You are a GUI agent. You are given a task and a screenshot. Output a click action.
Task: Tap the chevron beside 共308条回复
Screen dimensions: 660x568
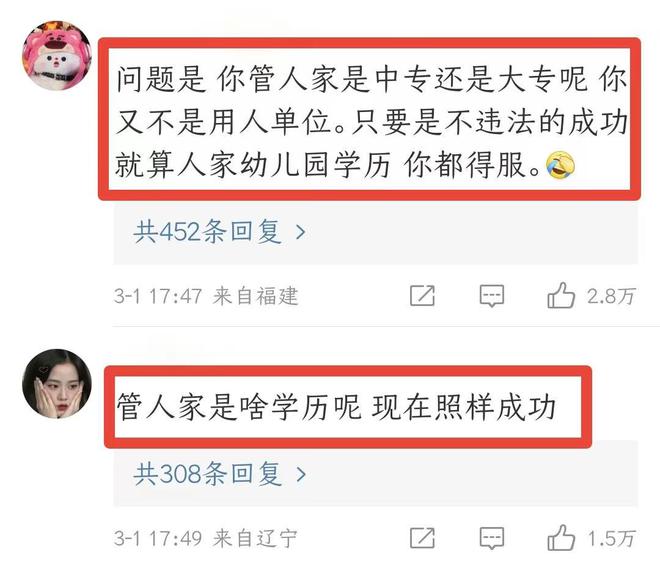click(301, 475)
